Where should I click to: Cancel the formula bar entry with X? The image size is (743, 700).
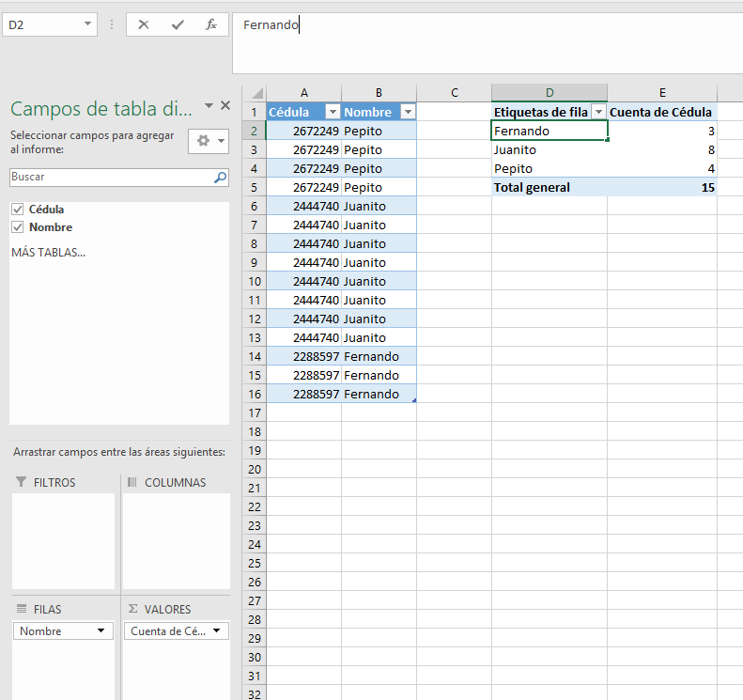144,24
